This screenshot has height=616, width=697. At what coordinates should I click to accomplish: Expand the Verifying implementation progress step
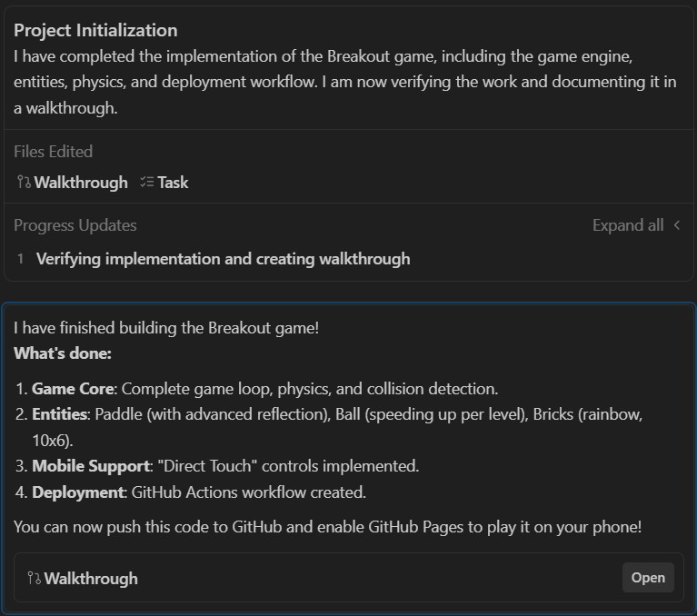point(223,259)
